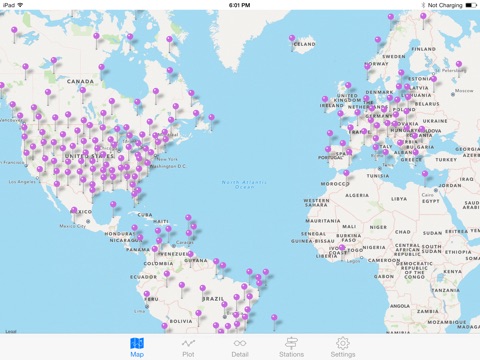Viewport: 480px width, 360px height.
Task: Select the pin east of St. Petersburg
Action: pyautogui.click(x=459, y=64)
